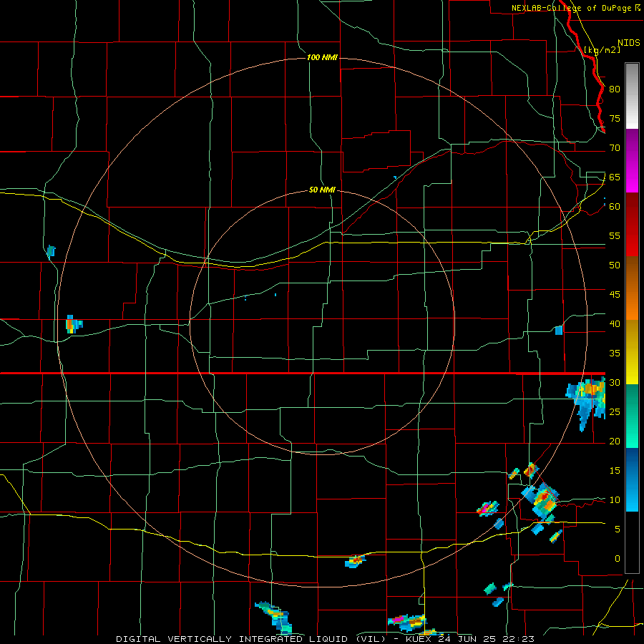Click the 0 value on the color scale

click(618, 559)
